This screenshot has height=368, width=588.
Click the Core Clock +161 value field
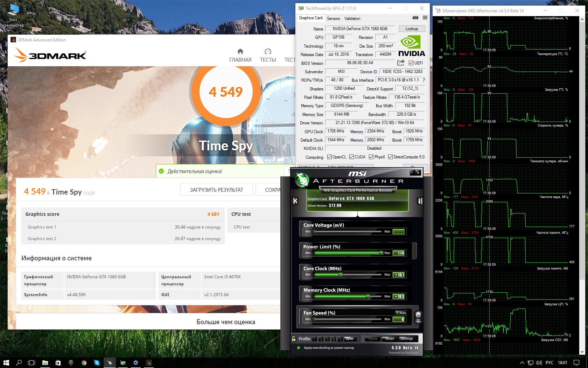point(399,275)
